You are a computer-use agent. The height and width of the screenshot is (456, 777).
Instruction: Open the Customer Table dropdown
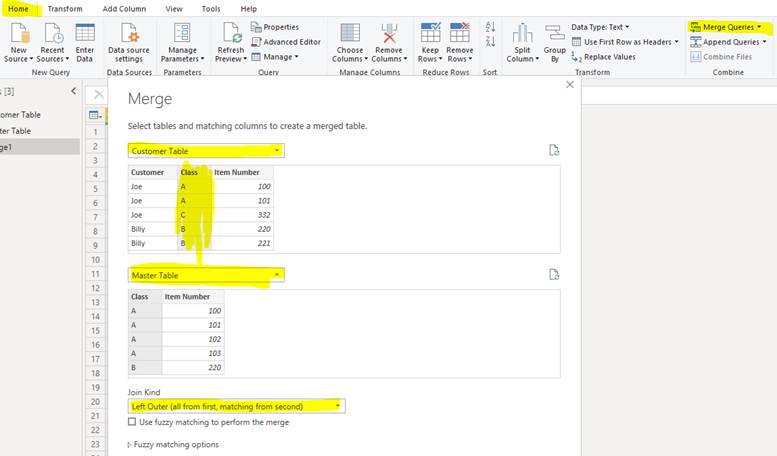click(206, 151)
